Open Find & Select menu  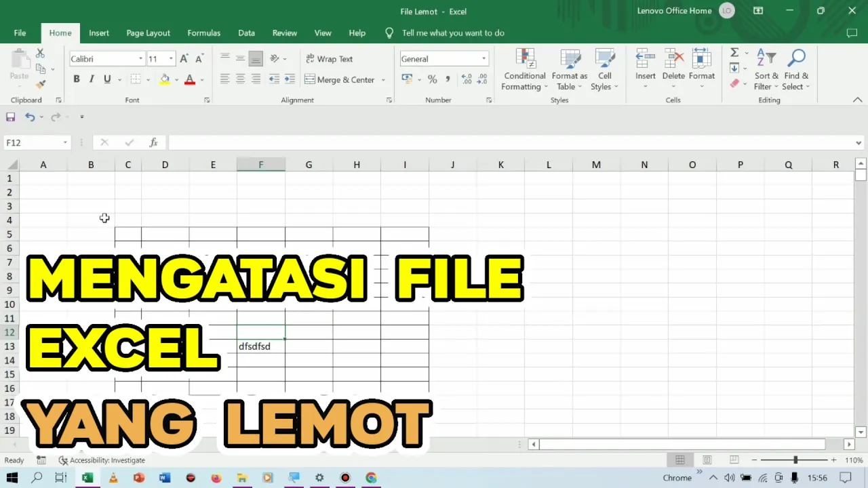point(796,70)
